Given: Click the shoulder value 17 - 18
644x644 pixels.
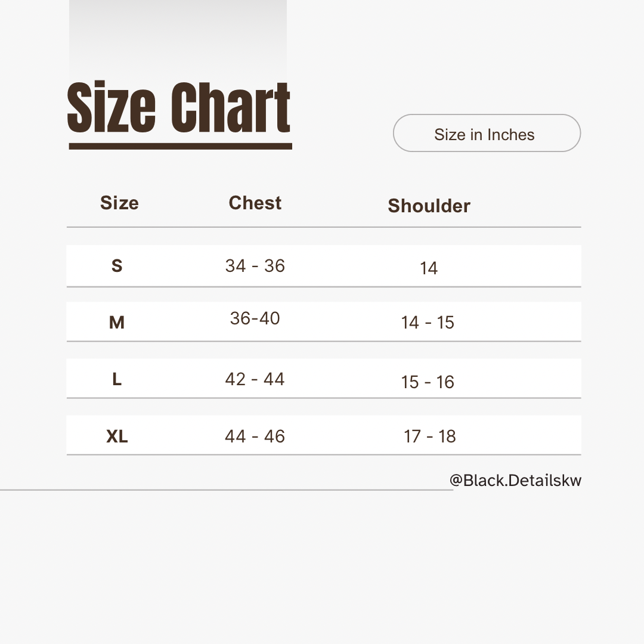Looking at the screenshot, I should pos(429,436).
